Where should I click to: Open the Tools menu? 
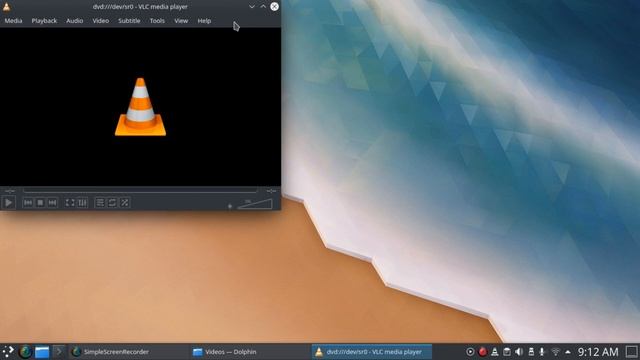157,21
